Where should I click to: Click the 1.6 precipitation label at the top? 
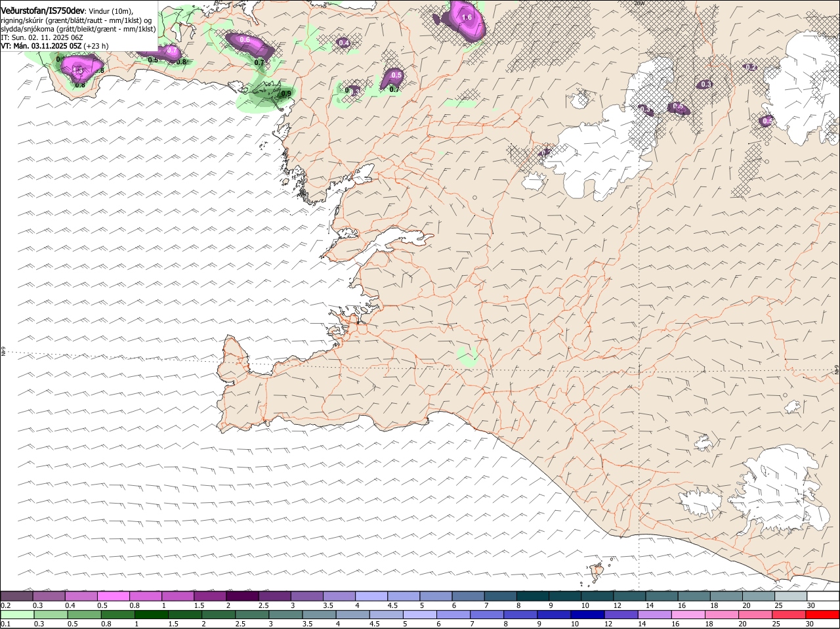[467, 17]
